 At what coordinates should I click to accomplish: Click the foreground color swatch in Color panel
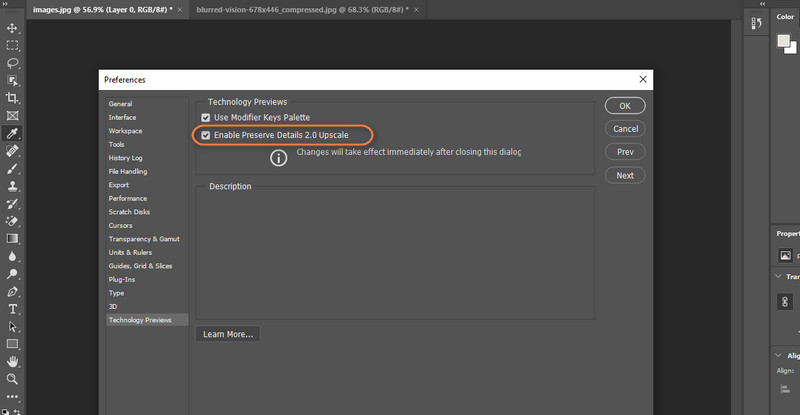(x=784, y=41)
